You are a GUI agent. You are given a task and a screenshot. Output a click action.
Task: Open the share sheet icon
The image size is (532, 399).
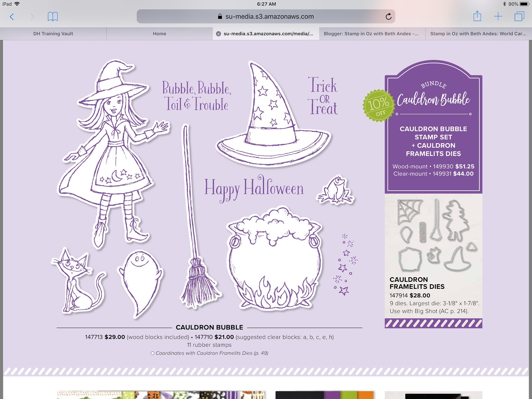click(x=477, y=16)
